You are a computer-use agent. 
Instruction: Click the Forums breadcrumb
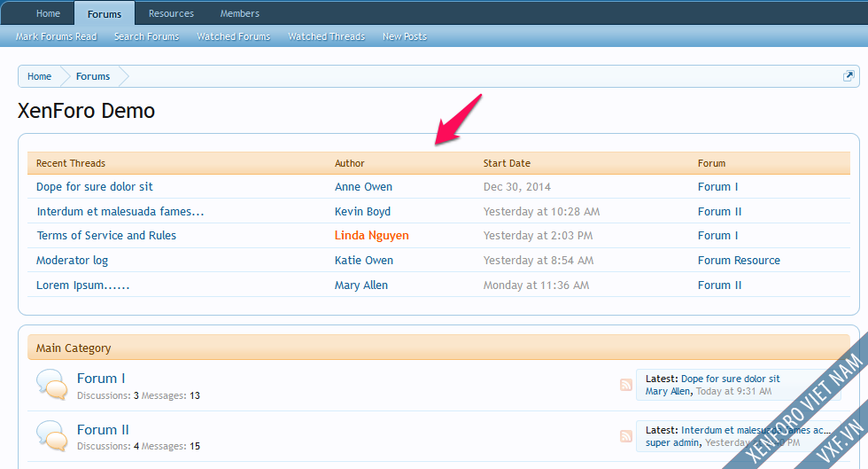pos(93,76)
